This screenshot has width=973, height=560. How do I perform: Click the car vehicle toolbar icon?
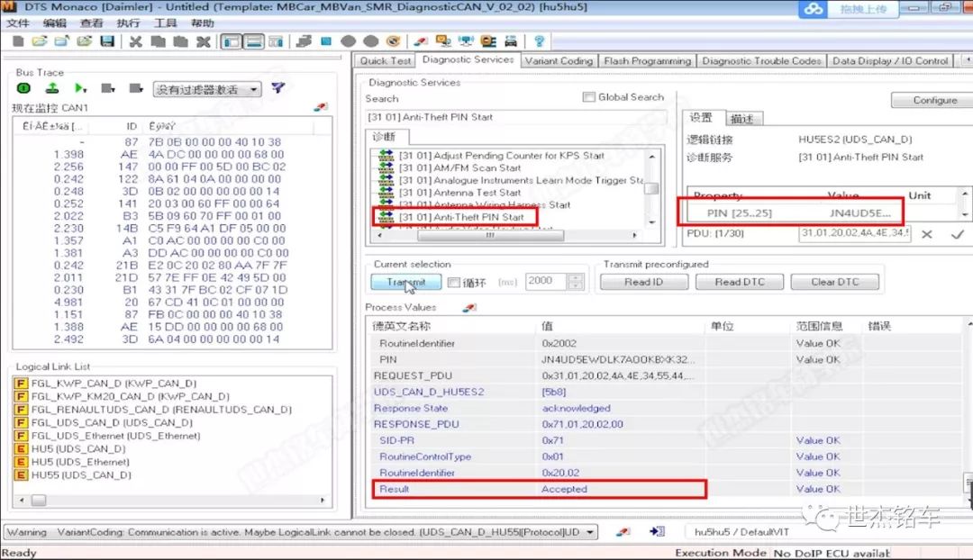[x=511, y=41]
